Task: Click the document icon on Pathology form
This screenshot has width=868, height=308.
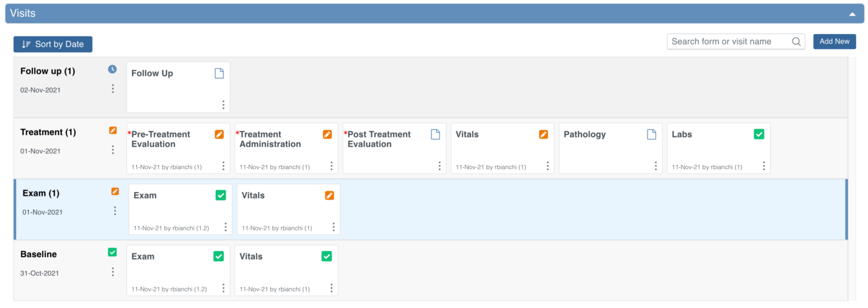Action: pos(652,134)
